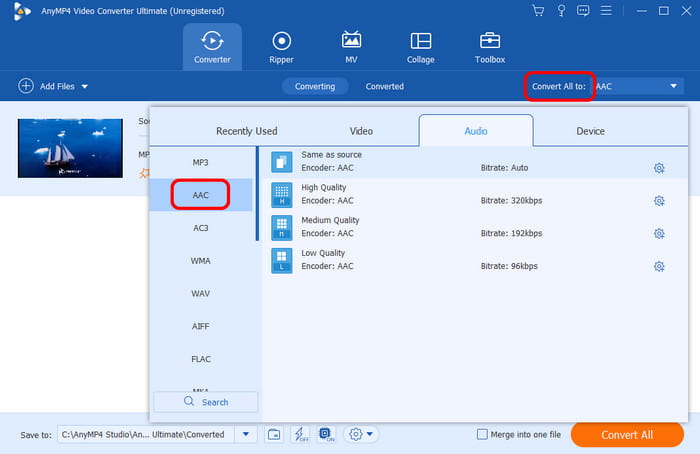Select WMA format in list
Image resolution: width=700 pixels, height=454 pixels.
tap(200, 261)
